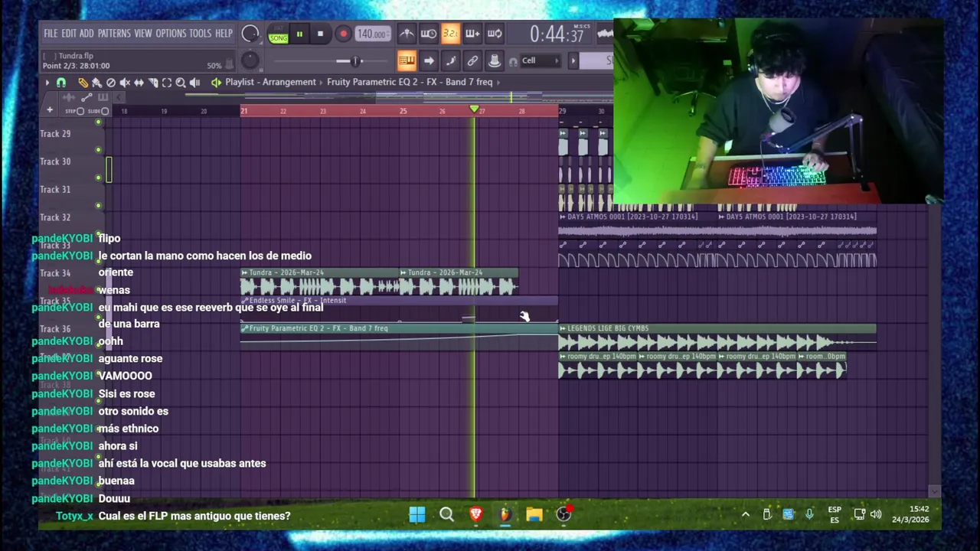Toggle wait for input before recording

429,34
